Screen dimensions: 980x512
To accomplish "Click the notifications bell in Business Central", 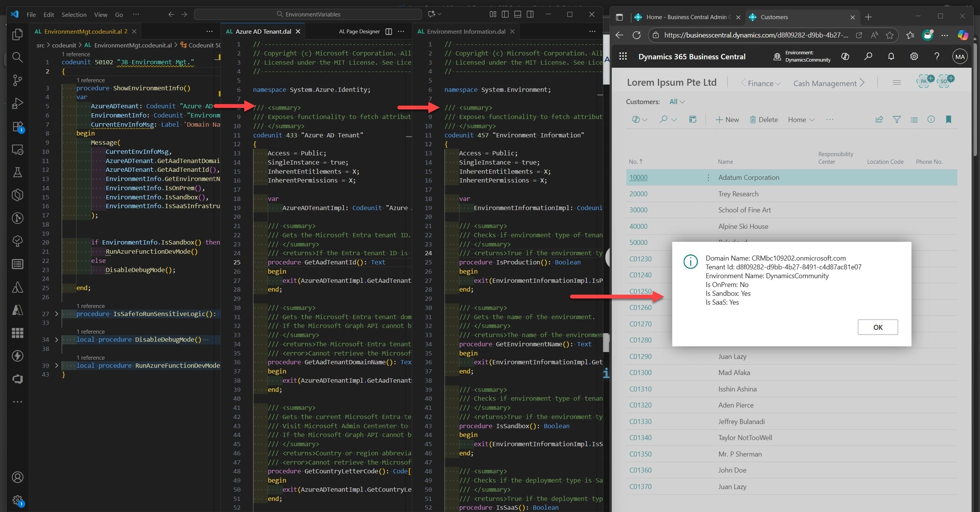I will click(x=891, y=57).
